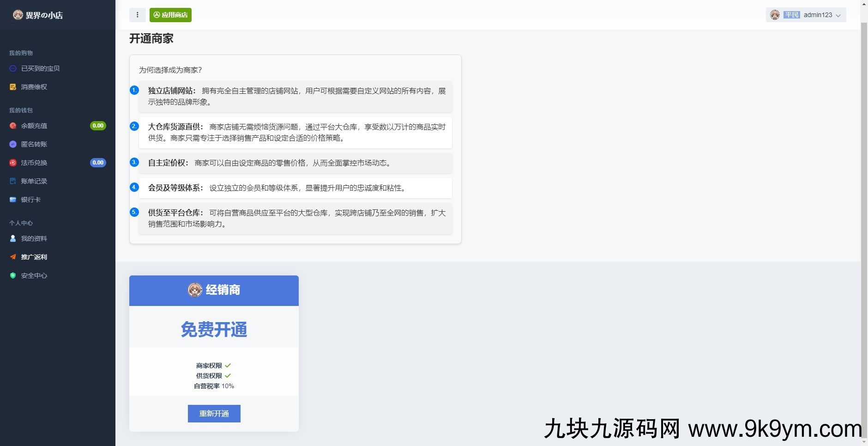Open 余额充值 via its red icon
The height and width of the screenshot is (446, 868).
tap(13, 126)
